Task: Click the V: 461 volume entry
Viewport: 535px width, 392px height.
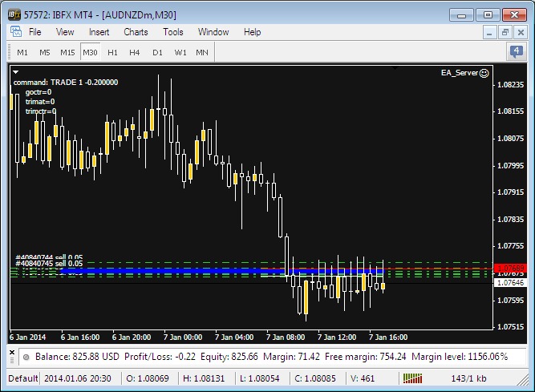Action: click(x=363, y=378)
